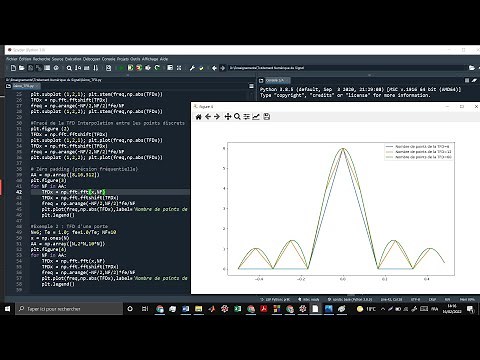The height and width of the screenshot is (360, 480).
Task: Open the Recherche menu
Action: [x=42, y=59]
